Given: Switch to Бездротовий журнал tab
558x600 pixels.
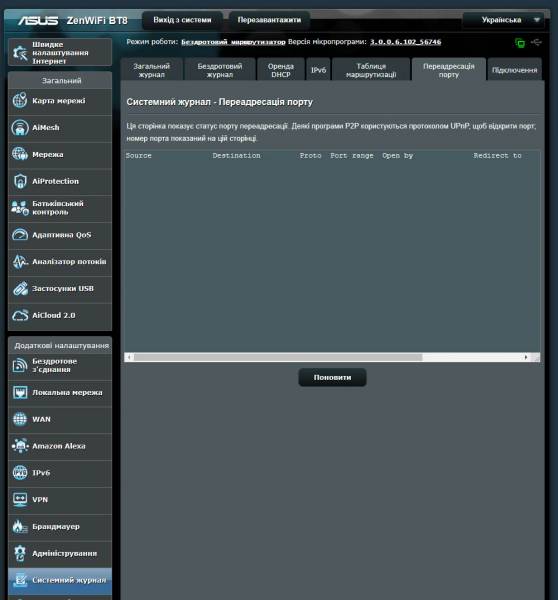Looking at the screenshot, I should [220, 70].
